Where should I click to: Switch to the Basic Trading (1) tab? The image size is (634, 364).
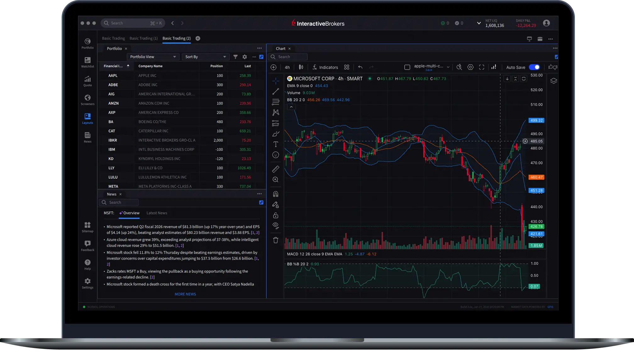(143, 38)
